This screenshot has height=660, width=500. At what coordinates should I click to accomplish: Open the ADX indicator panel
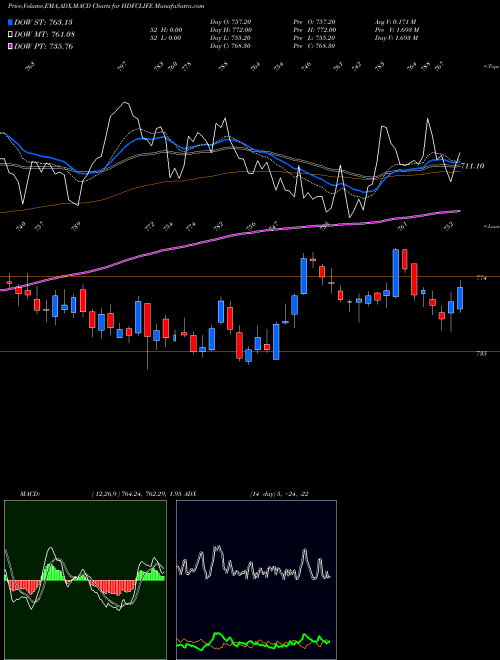coord(256,580)
